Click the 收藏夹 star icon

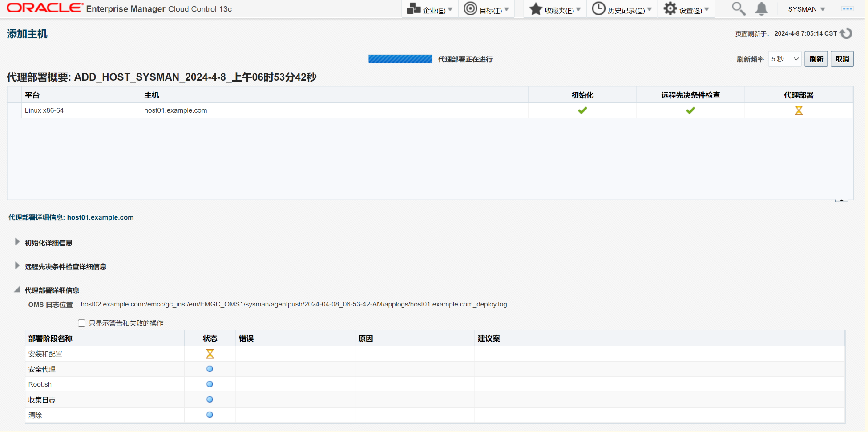(536, 8)
